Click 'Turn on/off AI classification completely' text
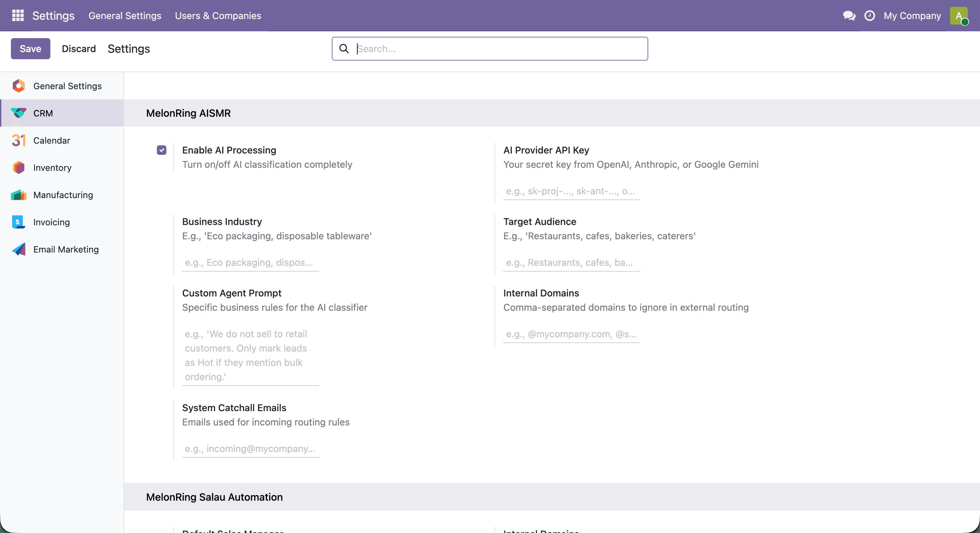Screen dimensions: 980x533 pyautogui.click(x=267, y=165)
